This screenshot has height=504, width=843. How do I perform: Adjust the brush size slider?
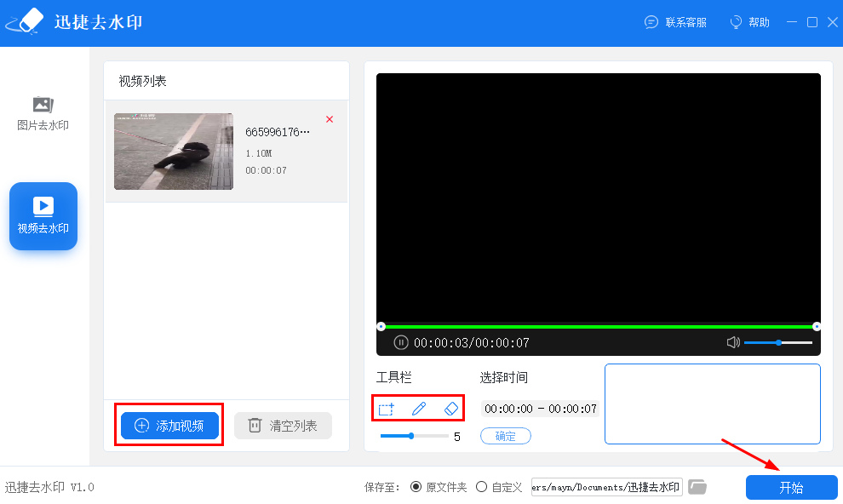pos(414,436)
